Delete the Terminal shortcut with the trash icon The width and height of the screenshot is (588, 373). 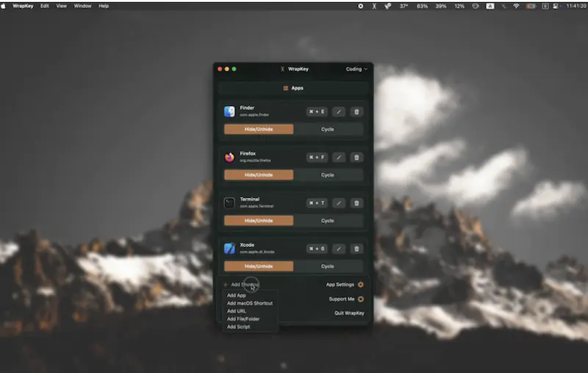tap(356, 203)
